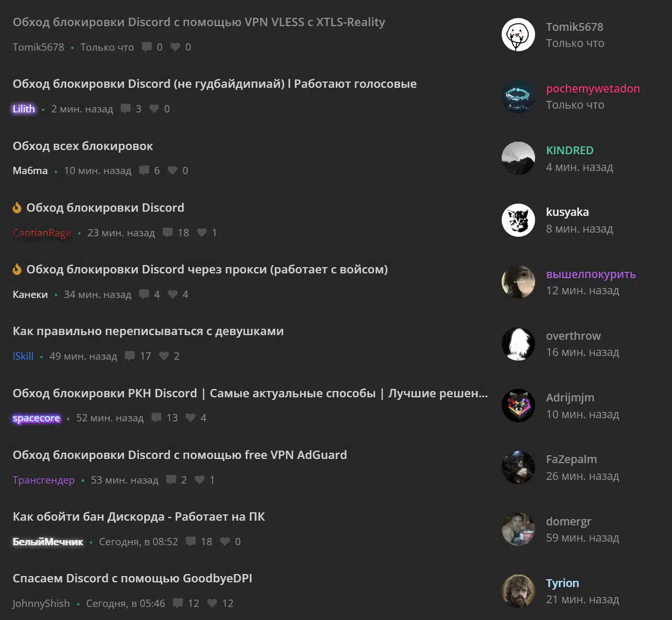Click the flame icon on the proxy bypass thread
Image resolution: width=672 pixels, height=620 pixels.
(x=17, y=269)
